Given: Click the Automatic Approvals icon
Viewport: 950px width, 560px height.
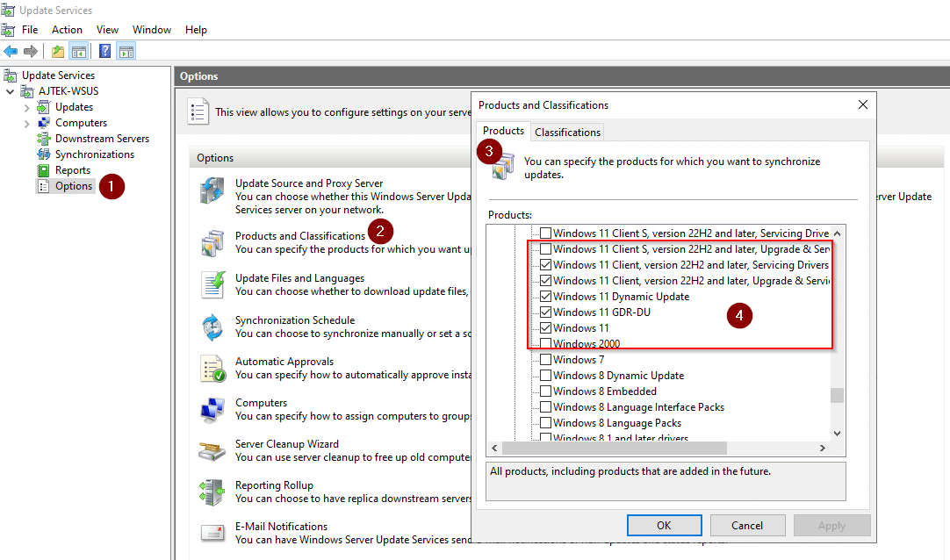Looking at the screenshot, I should 212,368.
